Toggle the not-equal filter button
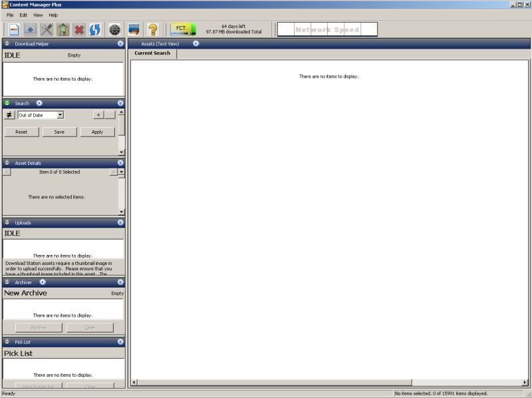 point(9,115)
